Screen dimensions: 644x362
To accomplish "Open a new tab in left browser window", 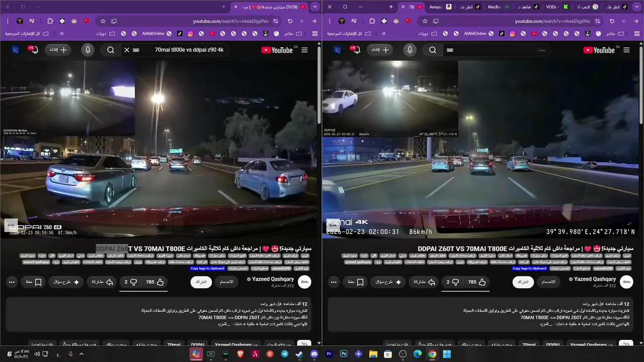I will pyautogui.click(x=224, y=7).
